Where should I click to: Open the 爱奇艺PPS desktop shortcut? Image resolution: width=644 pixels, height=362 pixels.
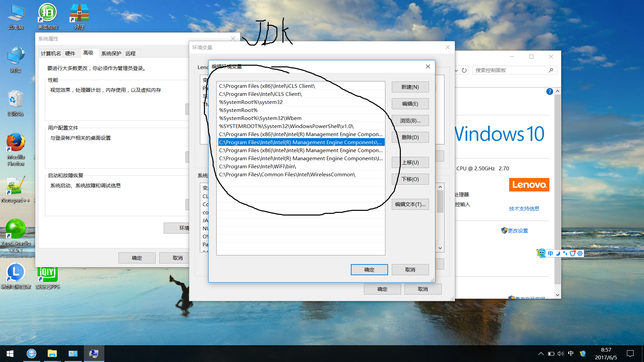coord(47,278)
